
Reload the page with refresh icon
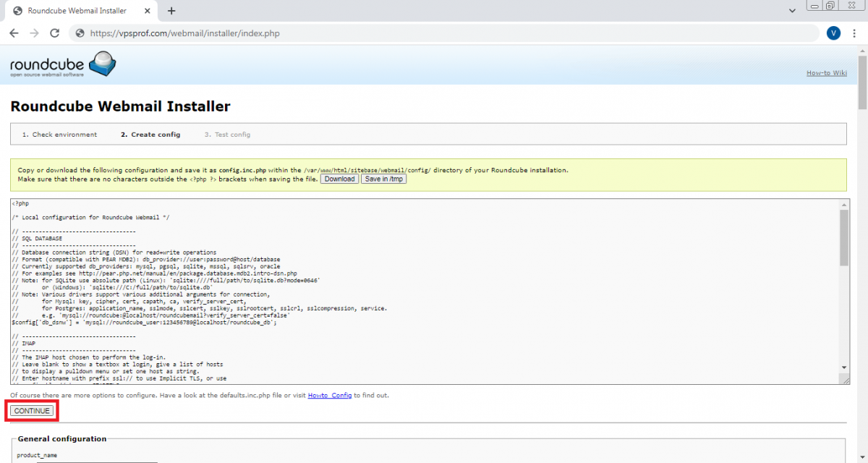(54, 33)
